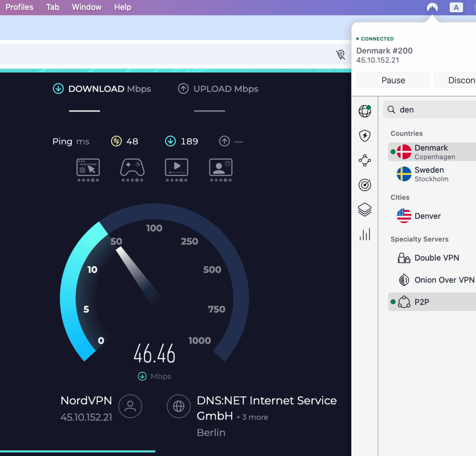Switch to the UPLOAD Mbps tab

click(218, 89)
